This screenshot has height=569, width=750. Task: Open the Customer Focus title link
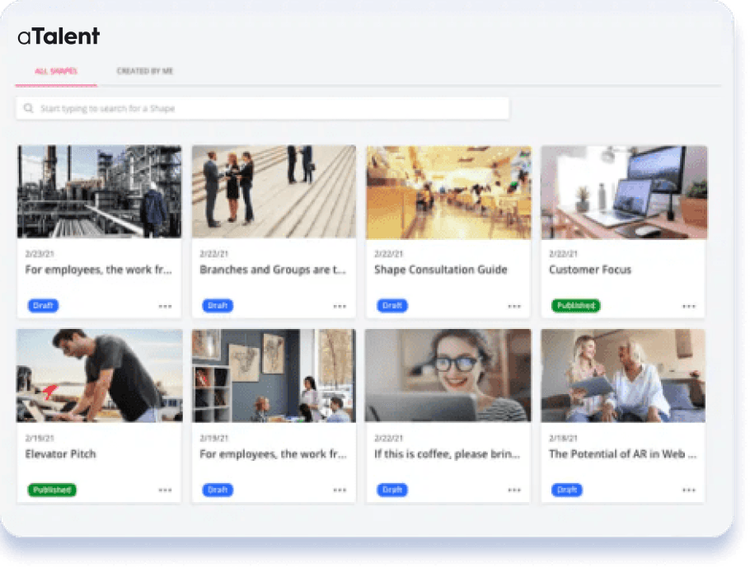tap(590, 270)
